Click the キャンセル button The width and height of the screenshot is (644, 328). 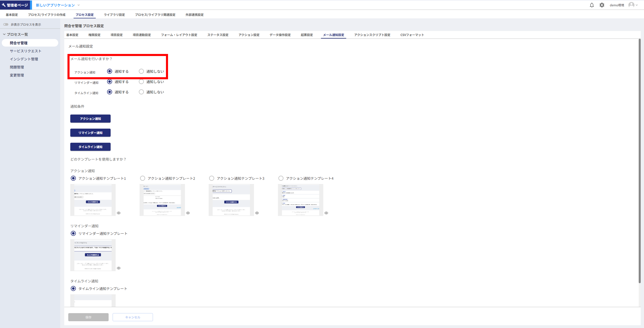pos(132,317)
